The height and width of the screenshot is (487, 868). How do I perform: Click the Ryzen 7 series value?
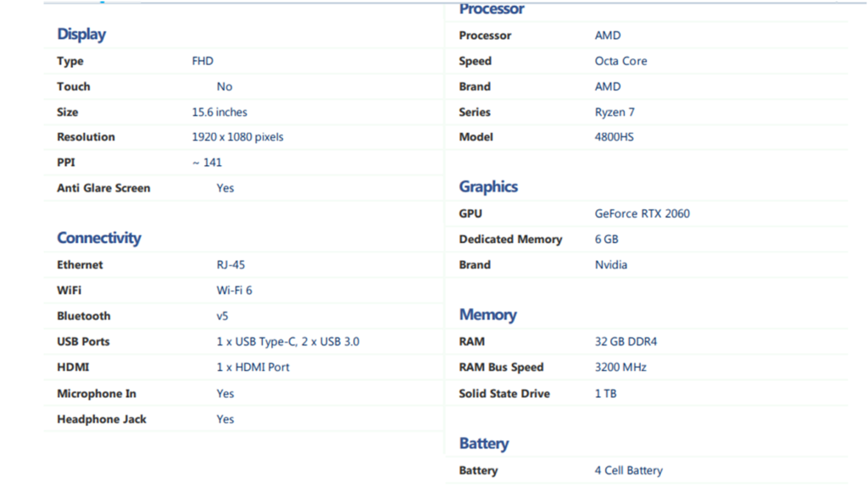pyautogui.click(x=615, y=112)
